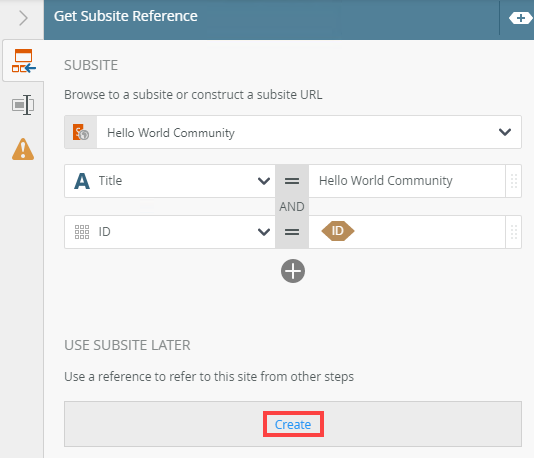Click the Create reference link
Viewport: 534px width, 458px height.
(293, 424)
